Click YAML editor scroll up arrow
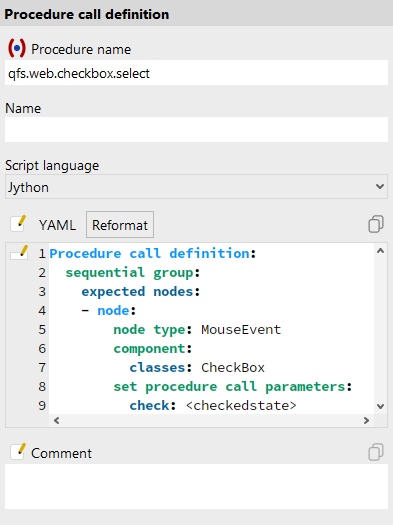This screenshot has height=525, width=393. click(380, 251)
